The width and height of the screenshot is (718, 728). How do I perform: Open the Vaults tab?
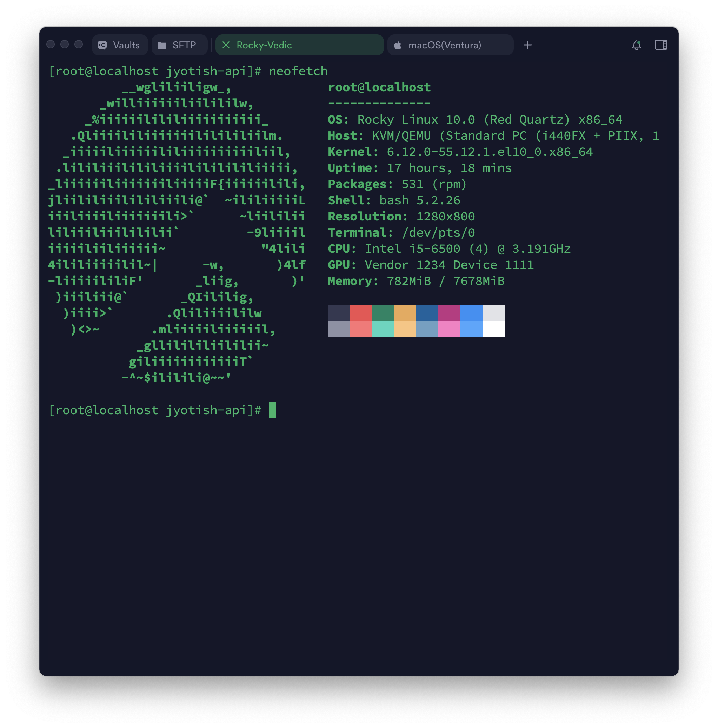point(120,45)
